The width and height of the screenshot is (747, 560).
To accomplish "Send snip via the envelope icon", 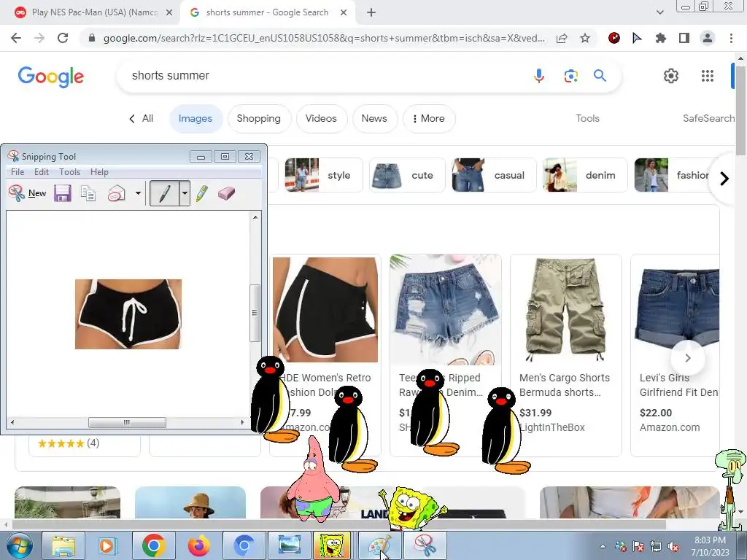I will (116, 193).
